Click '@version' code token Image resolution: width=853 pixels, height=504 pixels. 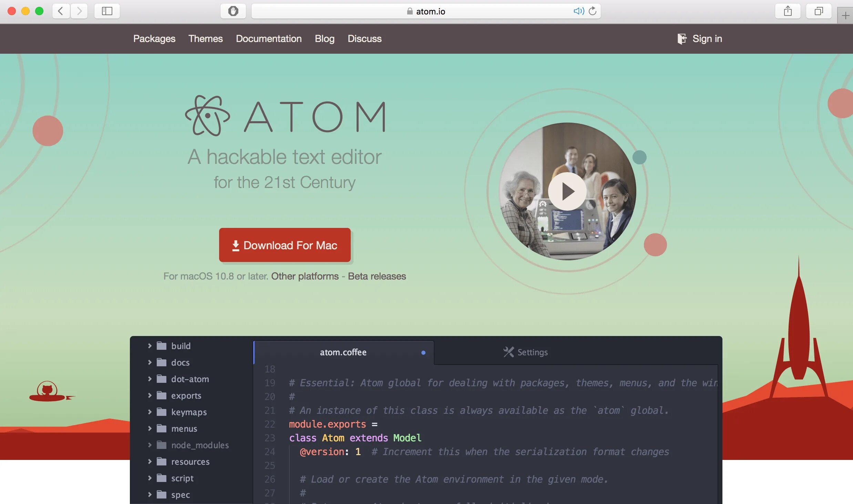[322, 452]
